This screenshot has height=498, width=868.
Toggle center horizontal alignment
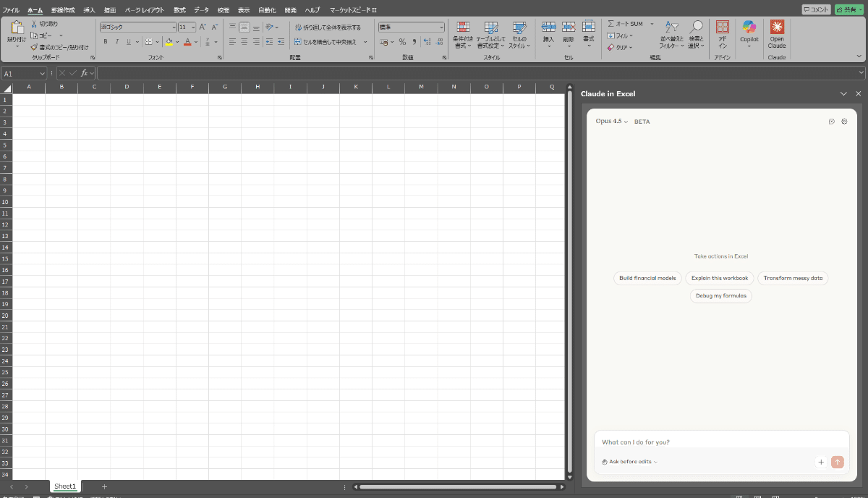[244, 42]
